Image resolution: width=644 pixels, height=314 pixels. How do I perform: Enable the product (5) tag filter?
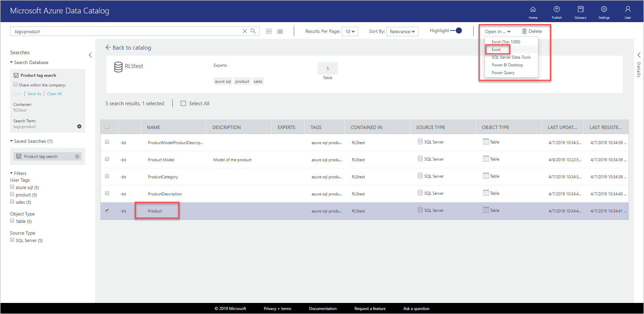[12, 194]
